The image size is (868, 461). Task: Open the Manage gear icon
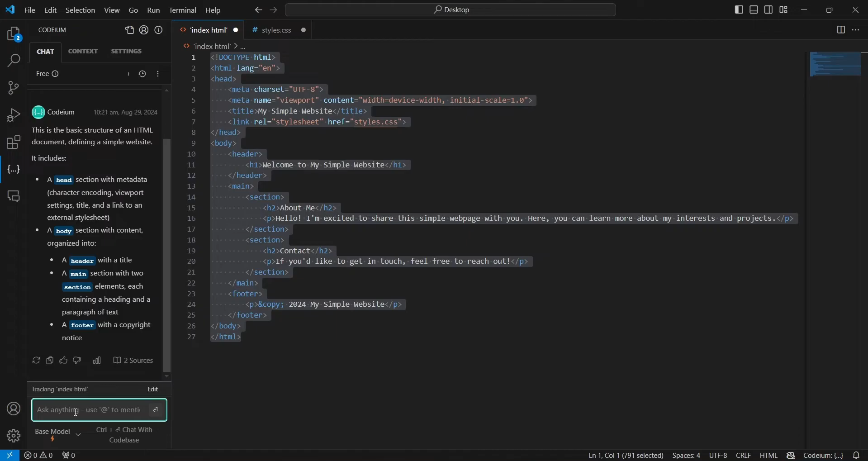pyautogui.click(x=14, y=436)
